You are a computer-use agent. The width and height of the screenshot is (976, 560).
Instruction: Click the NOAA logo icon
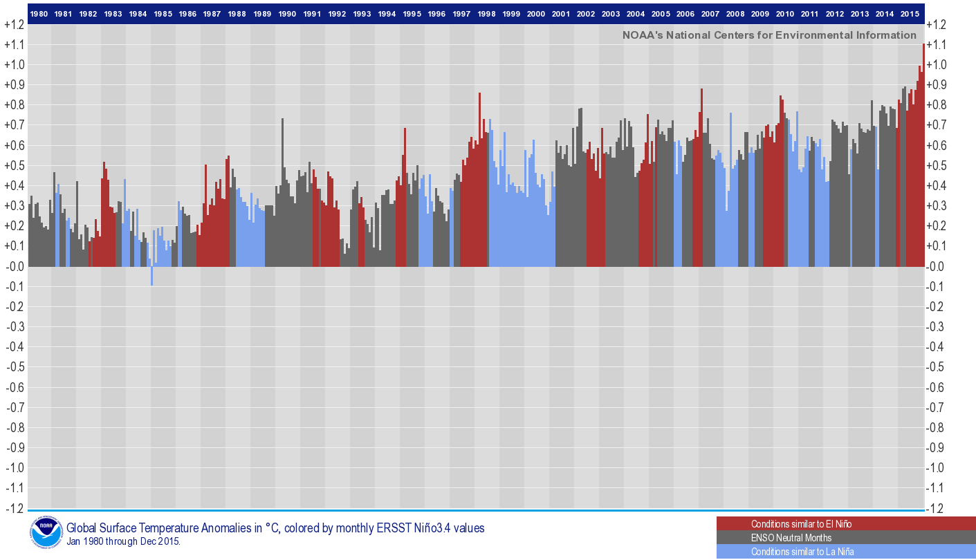pyautogui.click(x=46, y=532)
